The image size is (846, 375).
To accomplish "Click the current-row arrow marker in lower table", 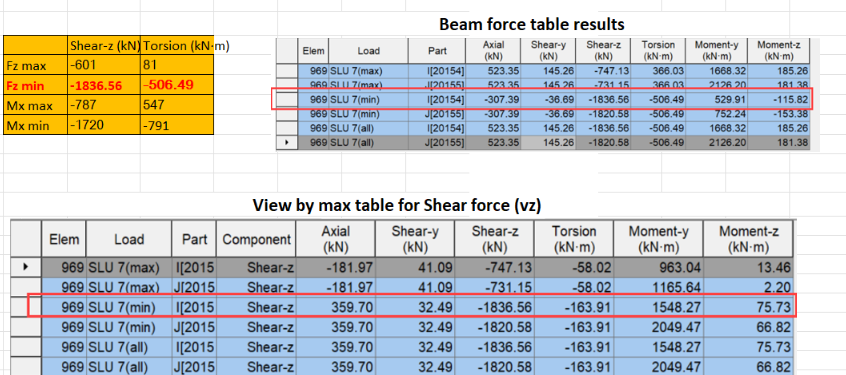I will click(x=26, y=267).
